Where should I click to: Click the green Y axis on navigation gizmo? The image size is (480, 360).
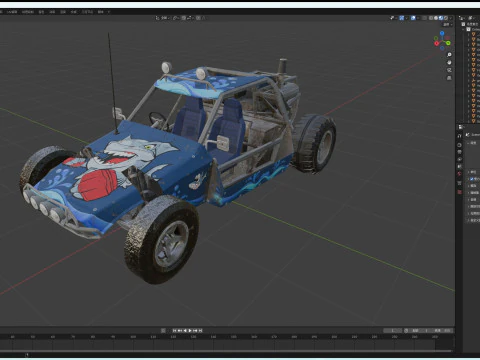coord(448,43)
